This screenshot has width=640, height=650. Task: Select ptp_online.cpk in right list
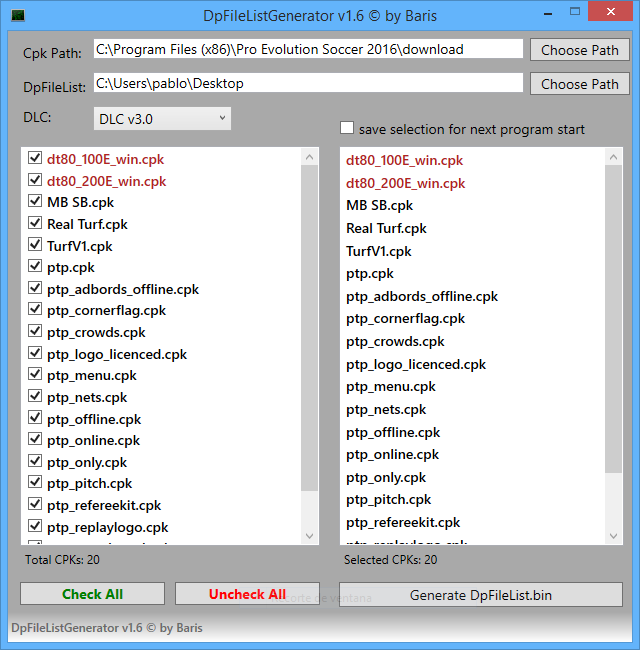pyautogui.click(x=392, y=455)
